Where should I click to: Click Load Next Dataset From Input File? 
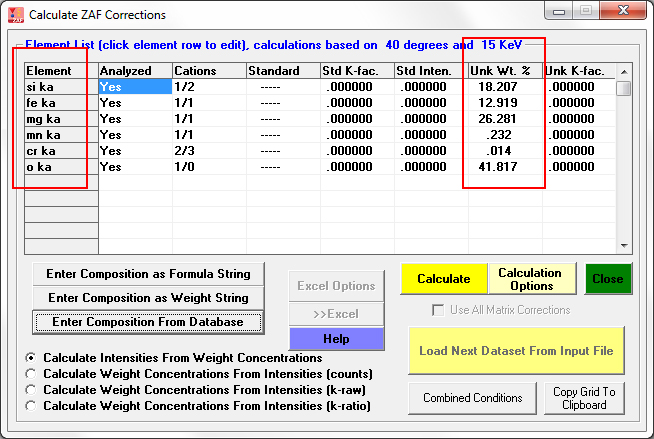(516, 351)
